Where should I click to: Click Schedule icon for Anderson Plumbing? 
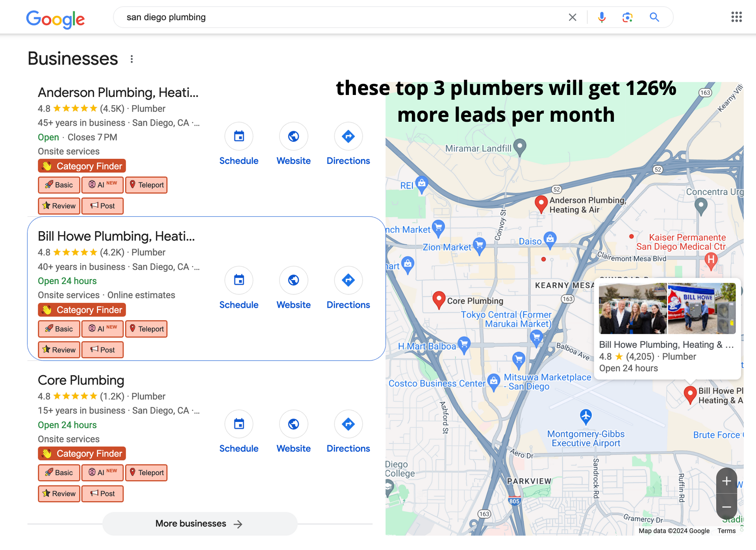point(239,136)
